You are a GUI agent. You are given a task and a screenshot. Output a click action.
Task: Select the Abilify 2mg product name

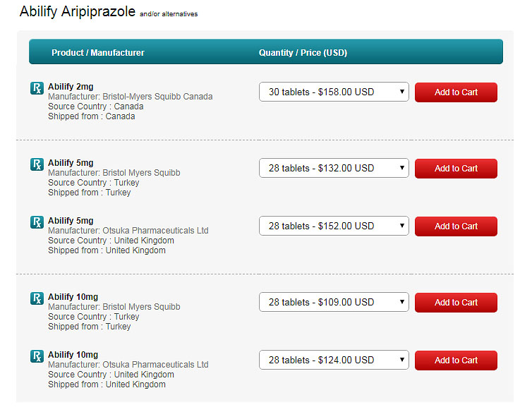tap(71, 87)
